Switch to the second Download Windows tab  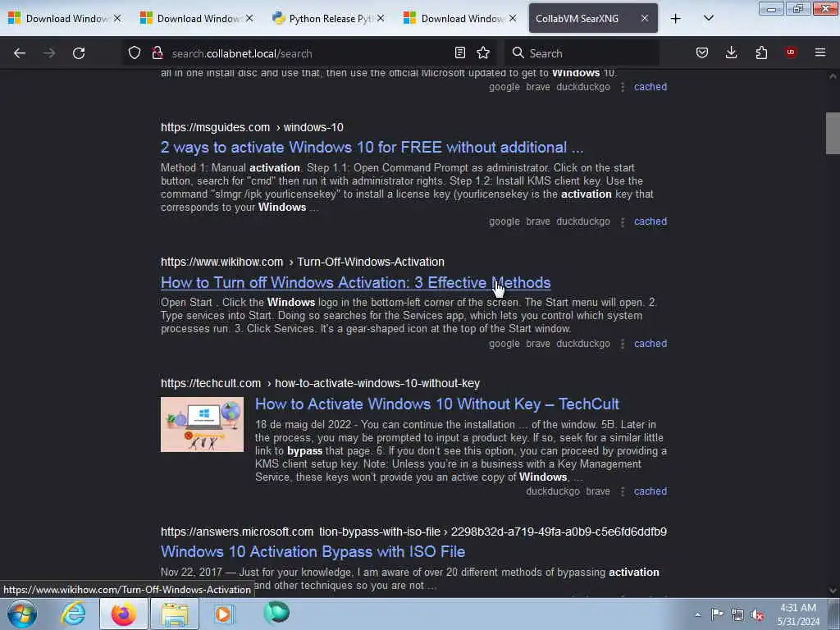(x=197, y=18)
